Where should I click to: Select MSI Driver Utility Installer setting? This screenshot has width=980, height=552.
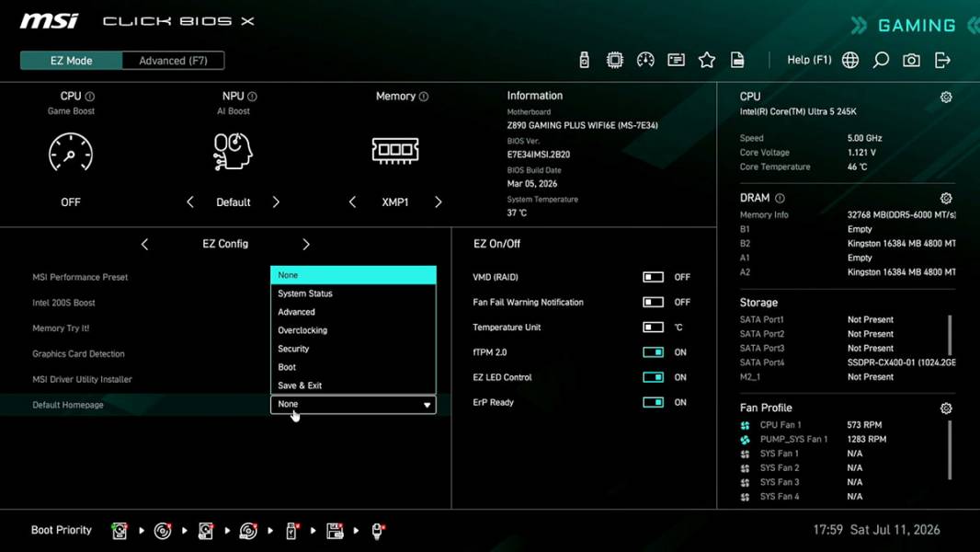pyautogui.click(x=82, y=379)
